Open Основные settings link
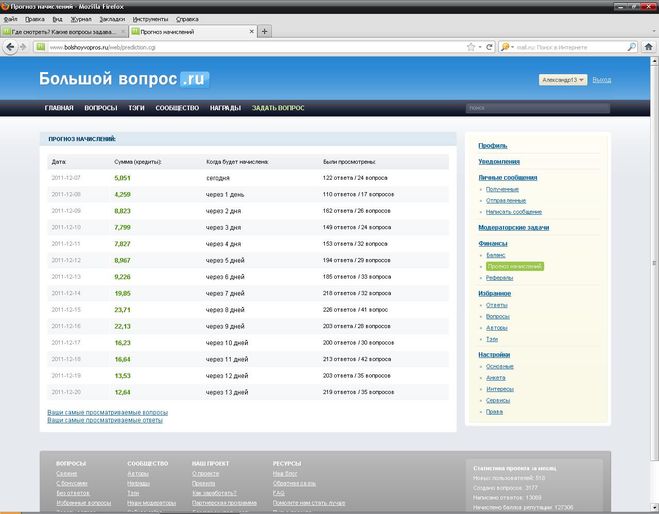This screenshot has width=659, height=514. (500, 366)
